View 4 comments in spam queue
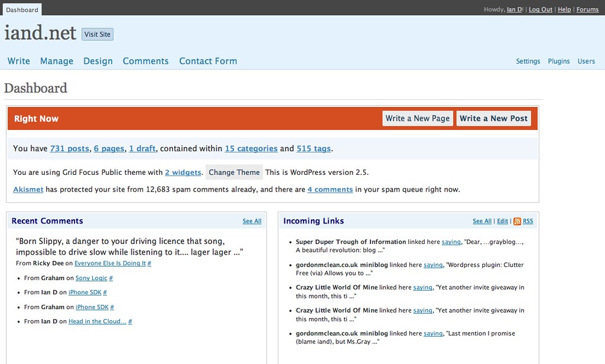The height and width of the screenshot is (364, 605). click(x=330, y=190)
